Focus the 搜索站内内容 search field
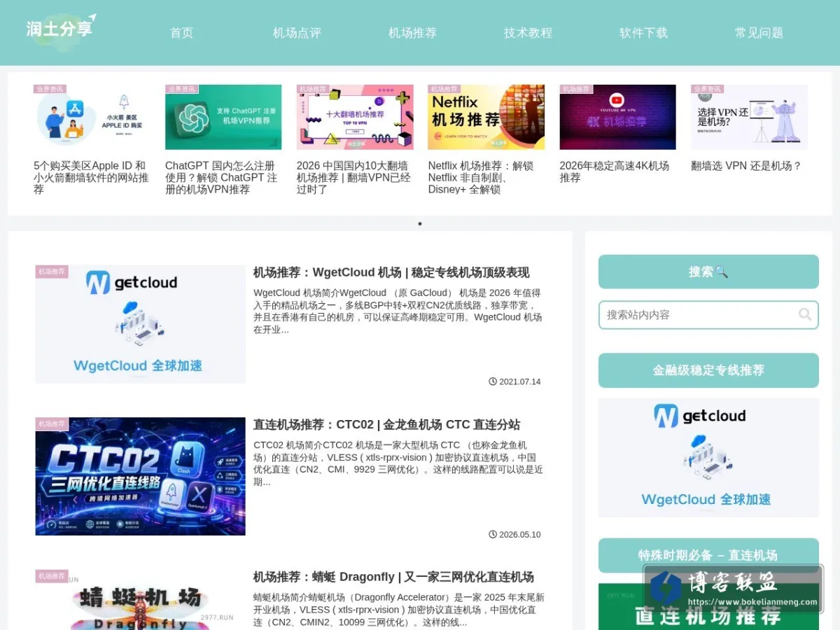The width and height of the screenshot is (840, 630). click(x=708, y=315)
